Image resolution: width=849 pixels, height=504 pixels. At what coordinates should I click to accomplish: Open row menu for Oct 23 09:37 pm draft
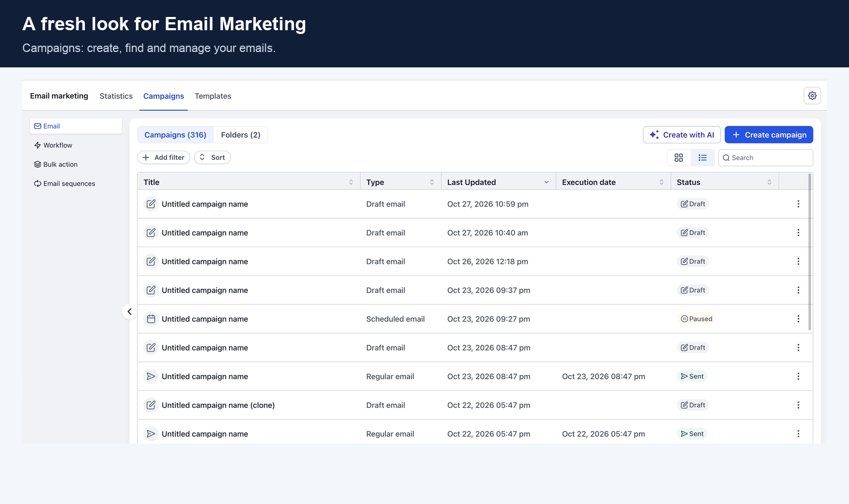click(x=798, y=290)
